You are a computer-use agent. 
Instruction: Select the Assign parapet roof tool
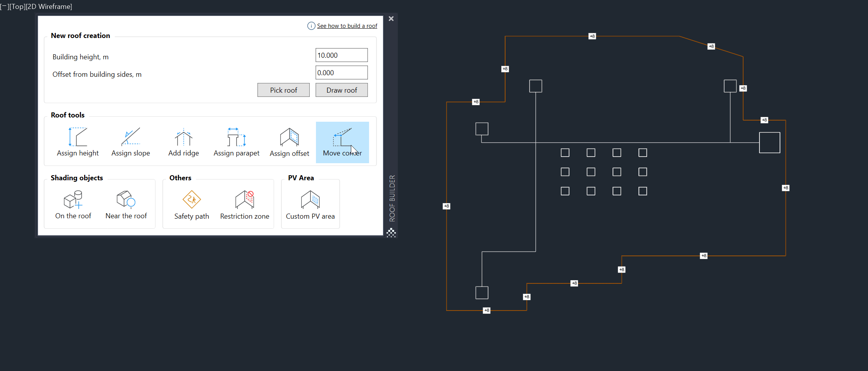(236, 142)
